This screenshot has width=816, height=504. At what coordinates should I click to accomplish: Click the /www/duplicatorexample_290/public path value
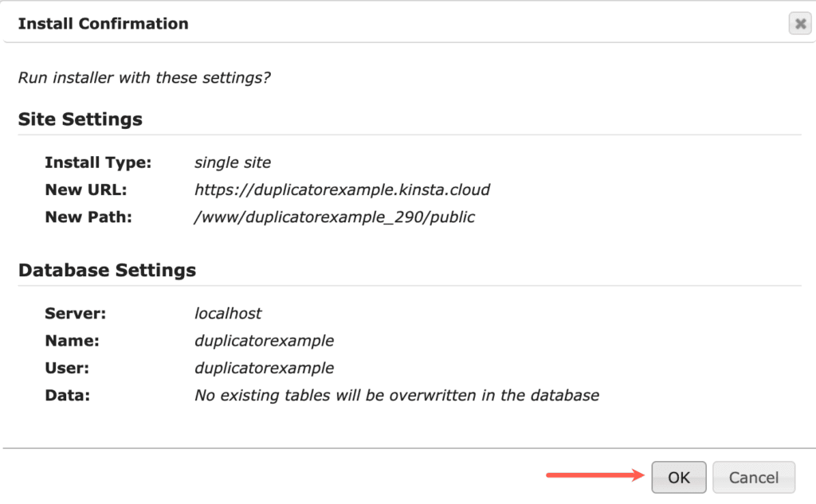(x=333, y=217)
